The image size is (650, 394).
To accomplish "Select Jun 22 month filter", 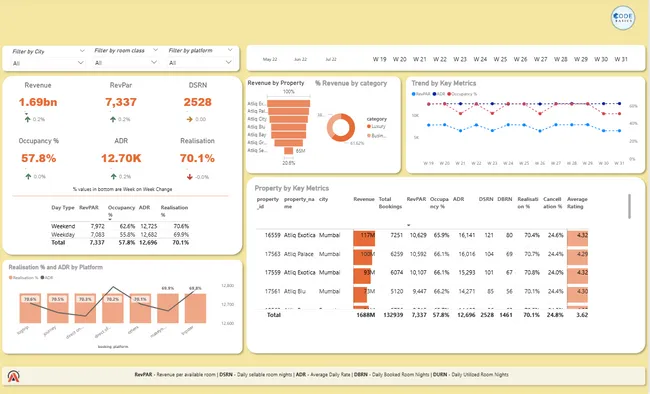I will pyautogui.click(x=301, y=59).
